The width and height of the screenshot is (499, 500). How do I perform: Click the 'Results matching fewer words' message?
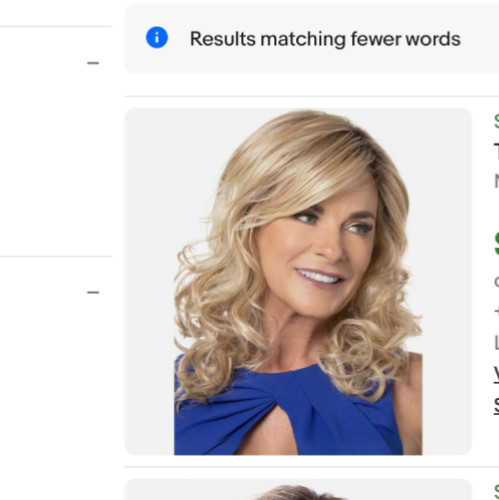pos(325,39)
